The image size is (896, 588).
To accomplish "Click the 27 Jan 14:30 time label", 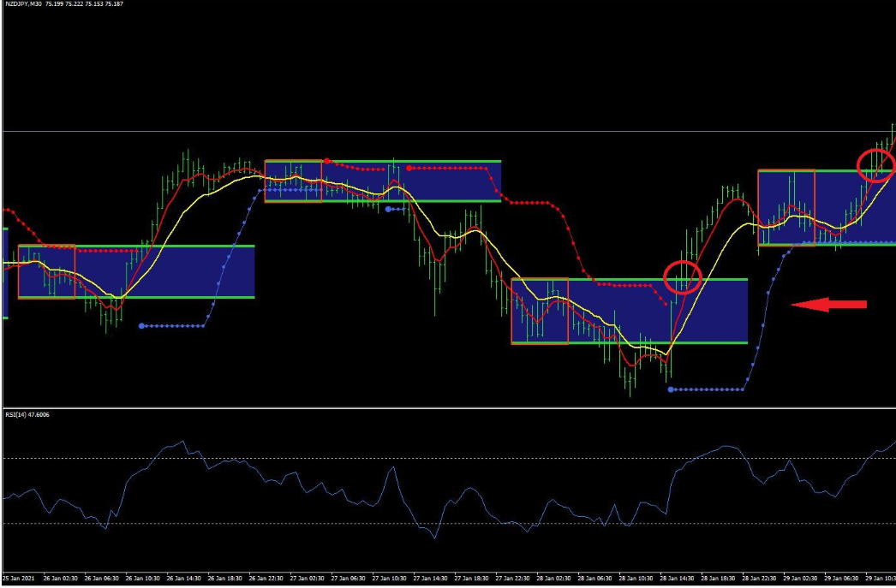I will click(431, 579).
